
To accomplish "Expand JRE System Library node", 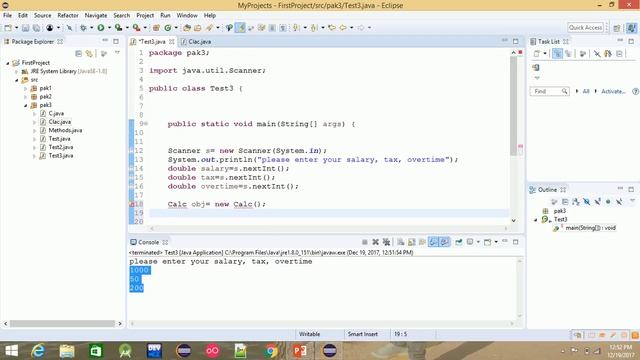I will pos(17,71).
